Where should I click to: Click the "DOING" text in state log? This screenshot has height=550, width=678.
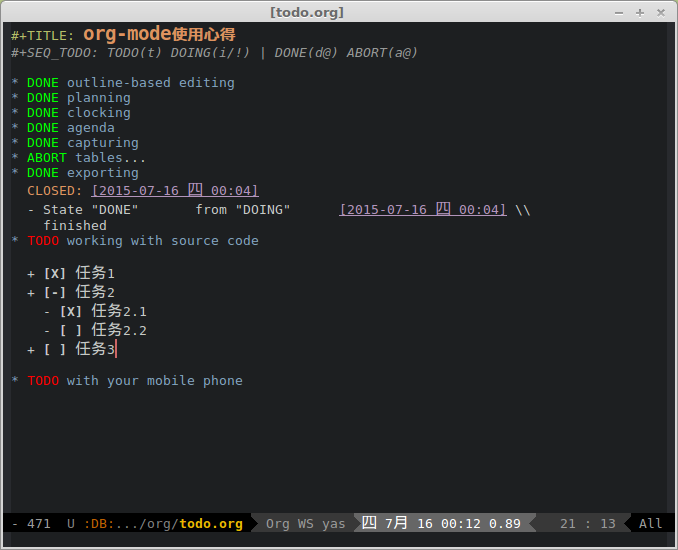pos(263,210)
